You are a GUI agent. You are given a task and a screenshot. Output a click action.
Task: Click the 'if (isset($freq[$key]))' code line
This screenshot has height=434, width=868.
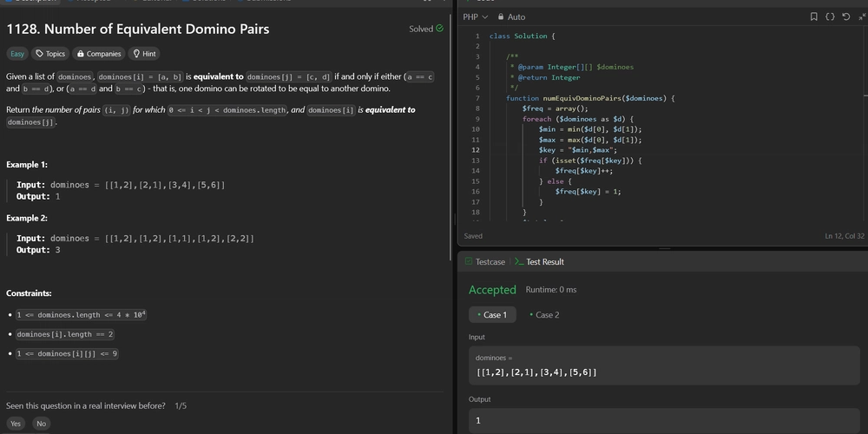click(590, 161)
